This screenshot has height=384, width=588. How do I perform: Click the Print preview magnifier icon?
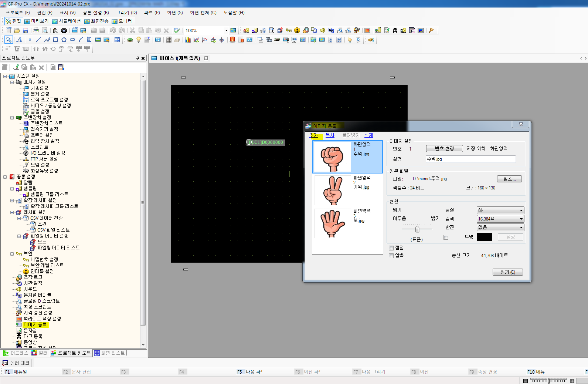click(45, 30)
